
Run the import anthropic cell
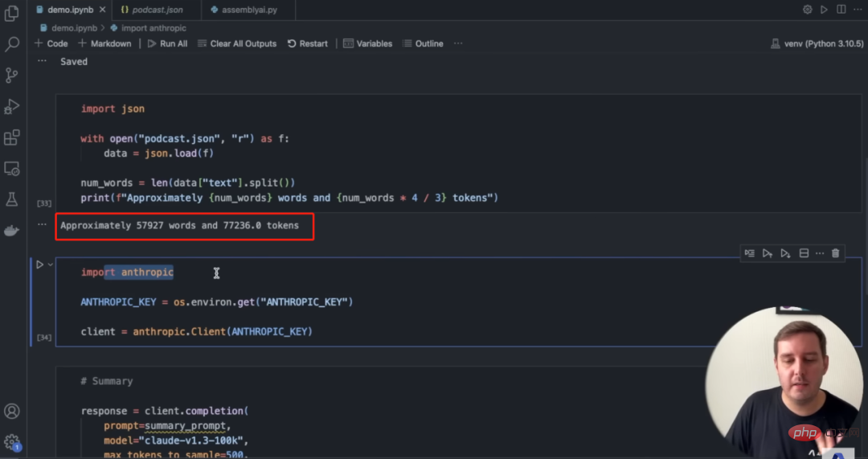[x=40, y=264]
